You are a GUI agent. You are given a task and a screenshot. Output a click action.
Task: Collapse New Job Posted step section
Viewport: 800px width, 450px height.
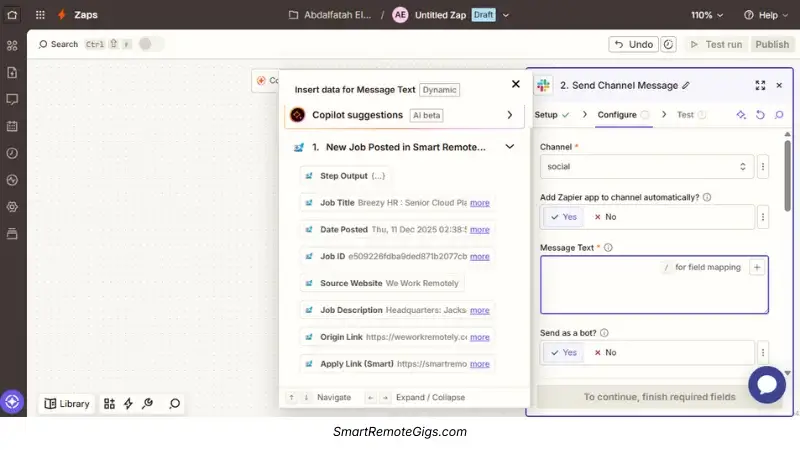point(510,147)
